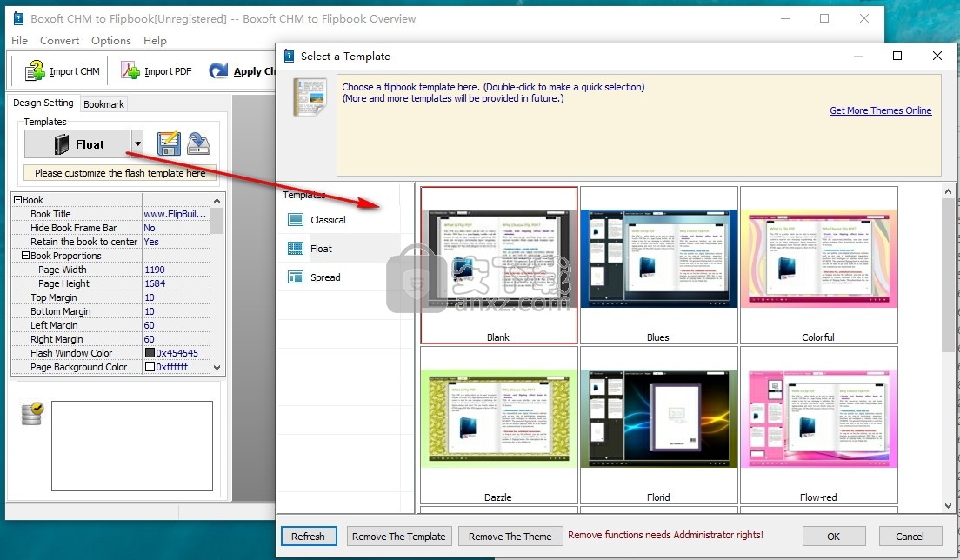The image size is (960, 560).
Task: Click the property list scroll down arrow
Action: click(217, 367)
